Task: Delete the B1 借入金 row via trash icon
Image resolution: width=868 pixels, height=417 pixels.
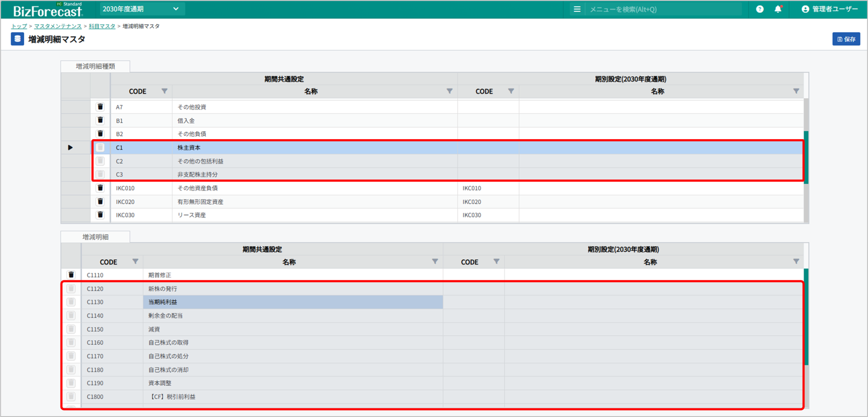Action: point(100,121)
